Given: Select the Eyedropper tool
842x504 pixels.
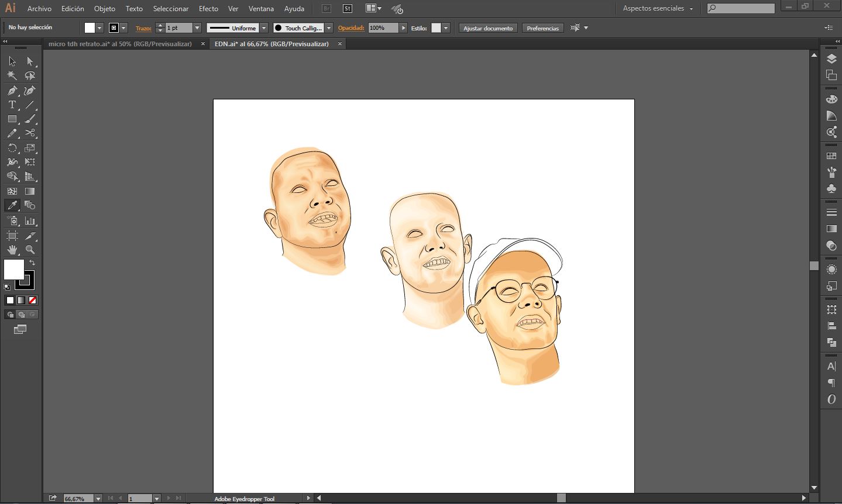Looking at the screenshot, I should [x=12, y=205].
